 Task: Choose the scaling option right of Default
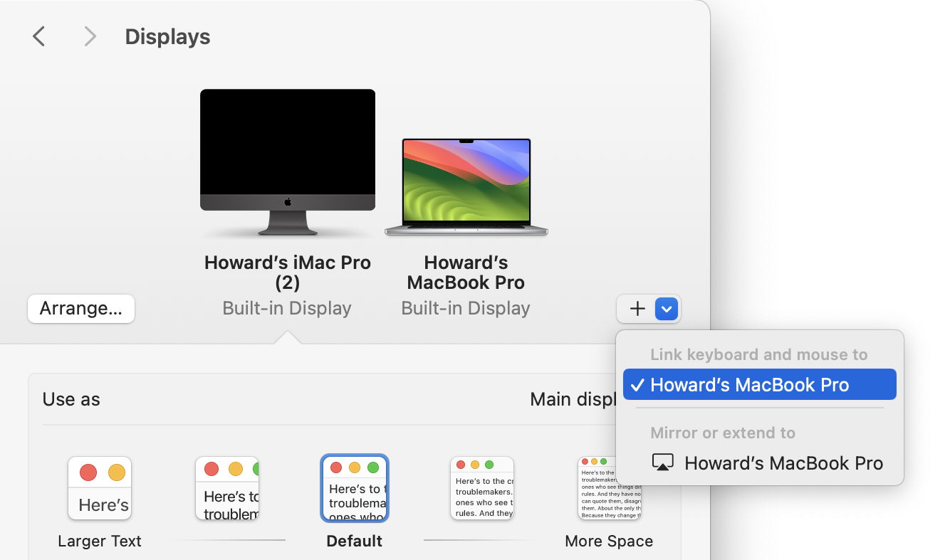click(482, 488)
